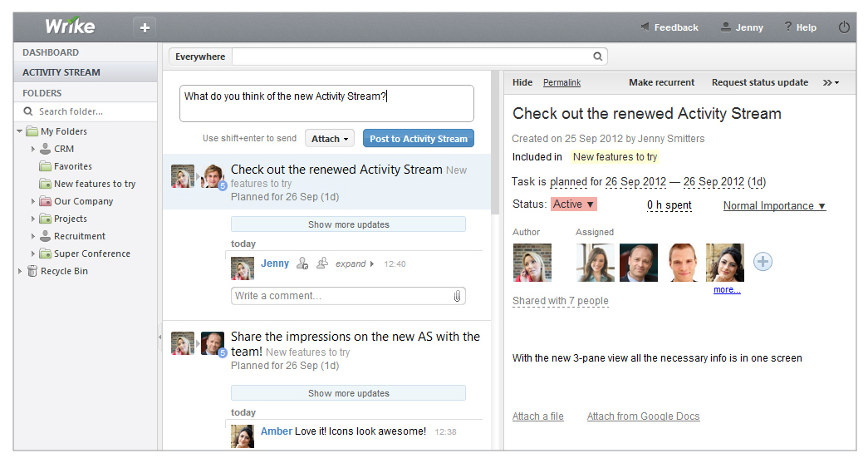The height and width of the screenshot is (463, 868).
Task: Click the yellow New features to try tag
Action: pos(615,156)
